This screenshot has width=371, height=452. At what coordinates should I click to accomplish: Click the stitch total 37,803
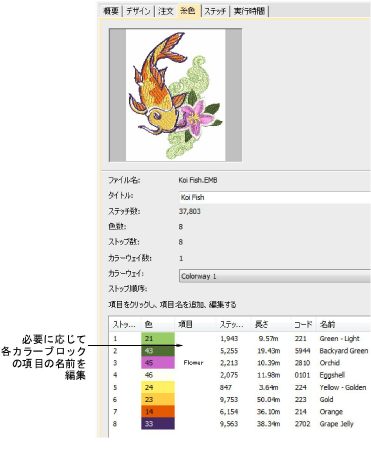coord(190,211)
